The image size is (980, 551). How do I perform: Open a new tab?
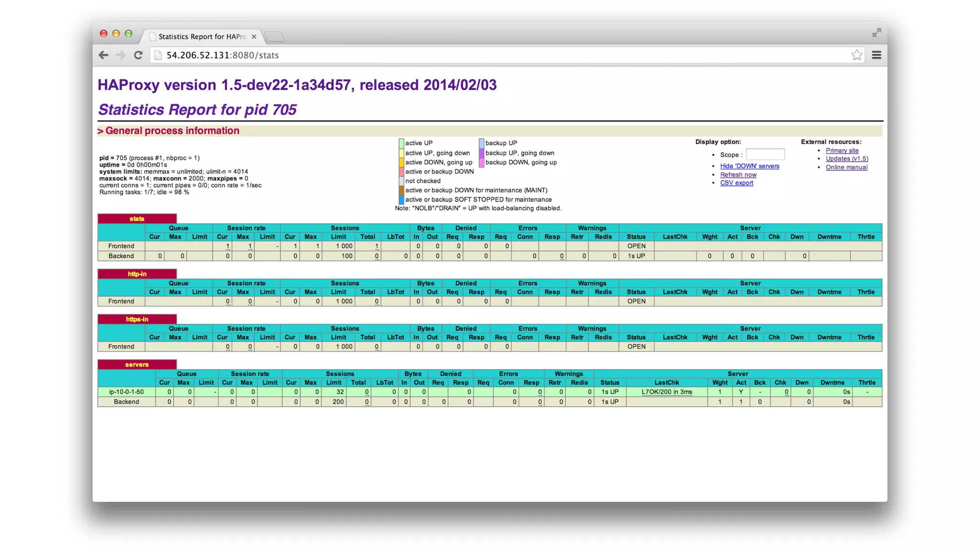(274, 36)
